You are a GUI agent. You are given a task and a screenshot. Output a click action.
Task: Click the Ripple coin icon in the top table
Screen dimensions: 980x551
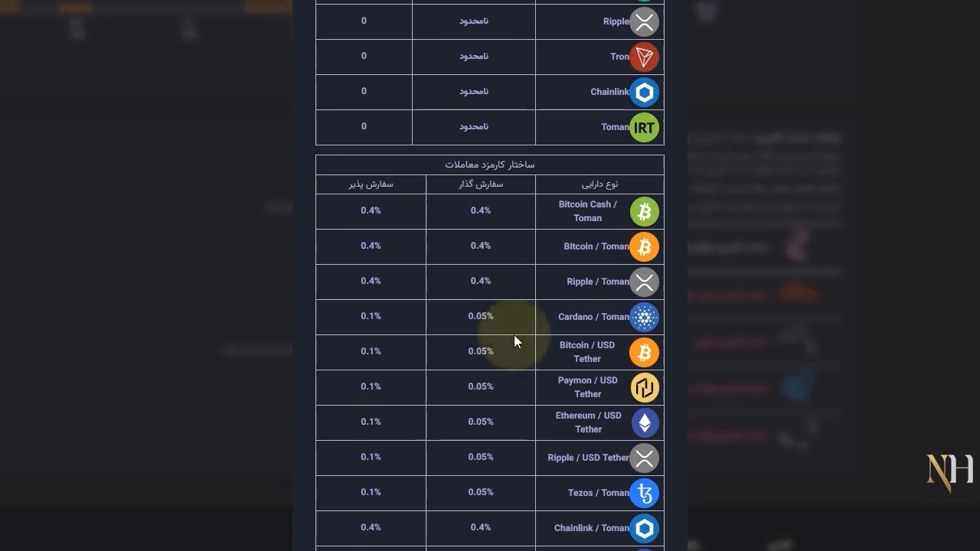click(x=644, y=22)
